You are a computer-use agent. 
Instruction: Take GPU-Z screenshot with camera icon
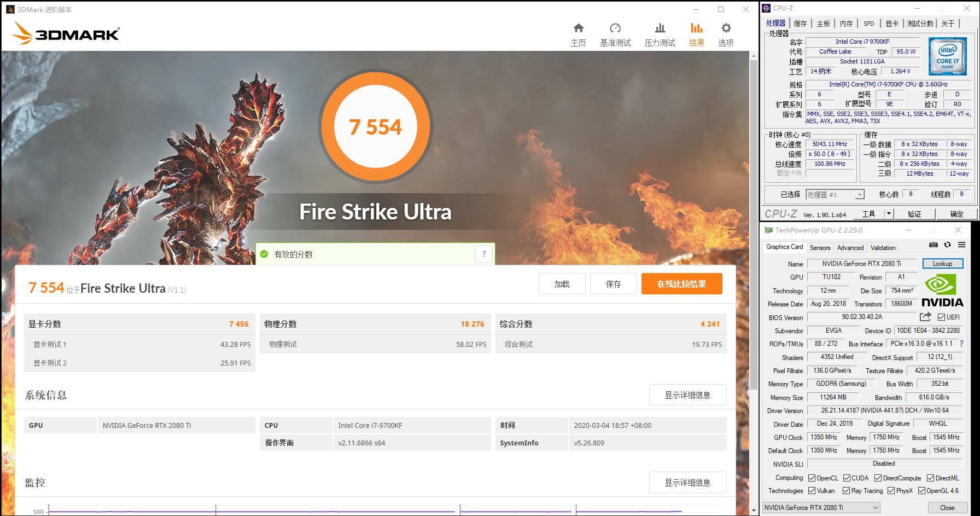(x=934, y=245)
